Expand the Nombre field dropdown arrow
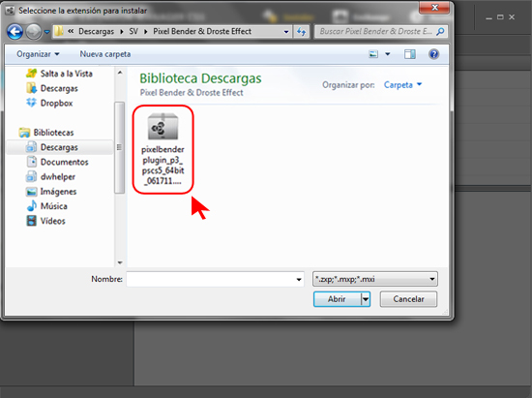Viewport: 532px width, 398px height. click(x=299, y=280)
